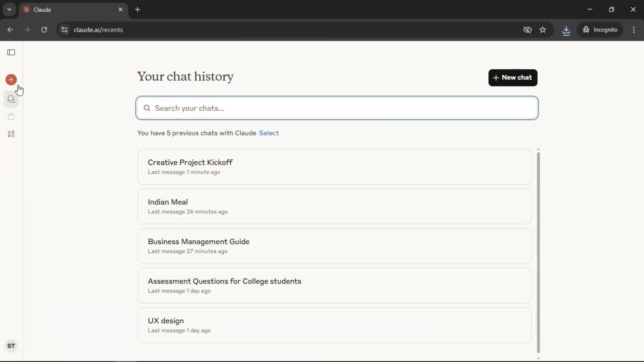This screenshot has height=362, width=644.
Task: Click the black New chat button
Action: (513, 78)
